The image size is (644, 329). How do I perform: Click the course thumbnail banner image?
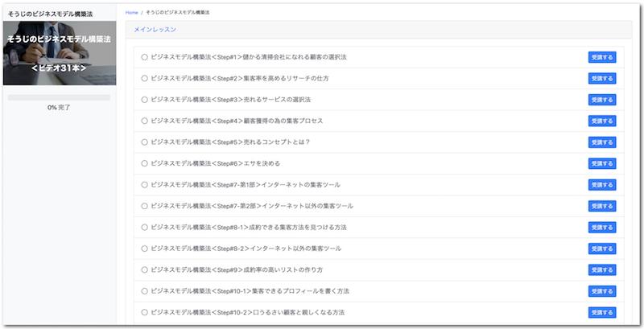[60, 53]
